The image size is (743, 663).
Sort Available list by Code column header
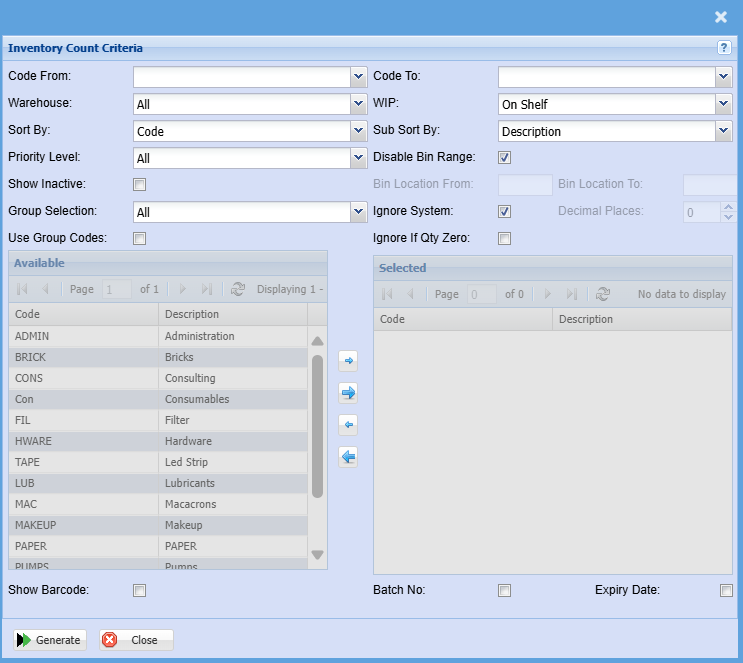click(x=84, y=314)
